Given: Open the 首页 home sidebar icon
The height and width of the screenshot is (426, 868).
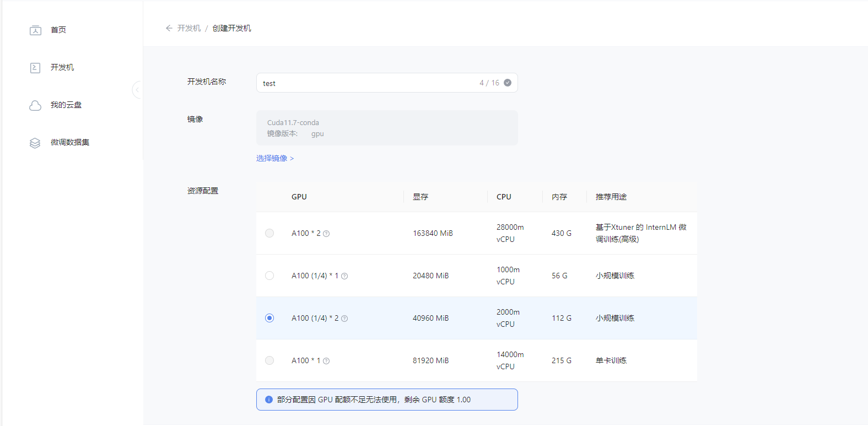Looking at the screenshot, I should [35, 30].
